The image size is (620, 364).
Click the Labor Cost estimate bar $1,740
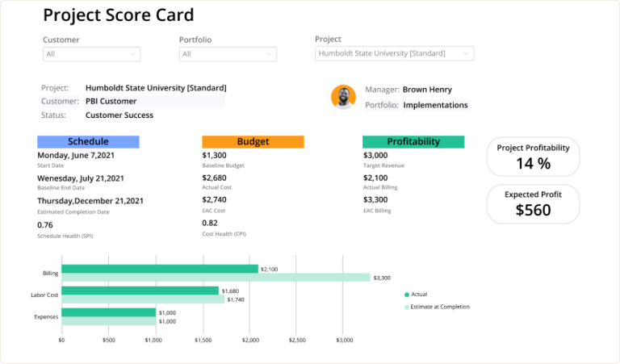tap(143, 299)
